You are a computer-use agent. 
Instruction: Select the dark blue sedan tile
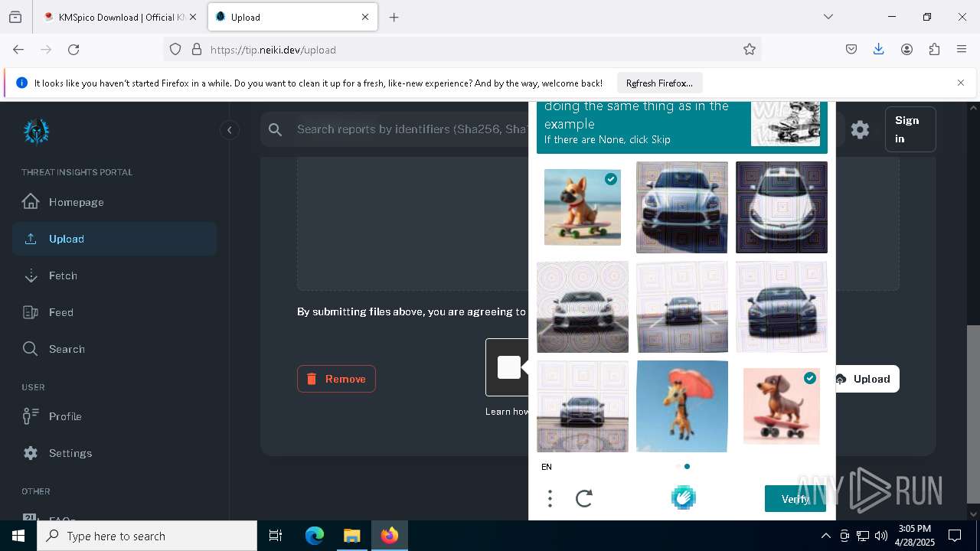pos(782,307)
